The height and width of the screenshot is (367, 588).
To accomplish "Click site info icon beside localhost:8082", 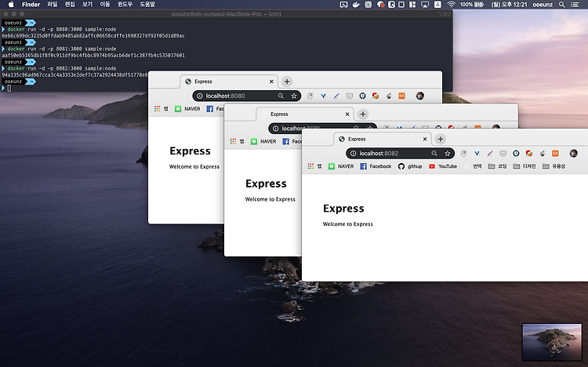I will click(x=354, y=153).
